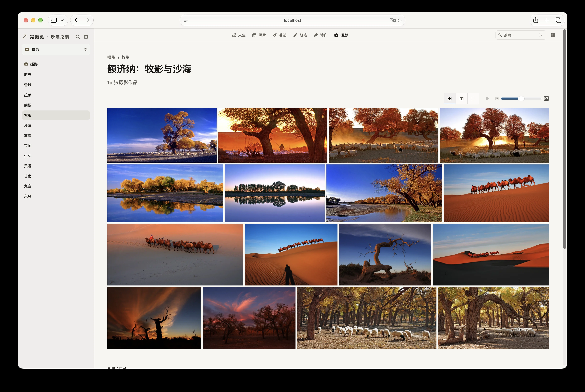
Task: Open the reader icon in address bar
Action: [186, 20]
